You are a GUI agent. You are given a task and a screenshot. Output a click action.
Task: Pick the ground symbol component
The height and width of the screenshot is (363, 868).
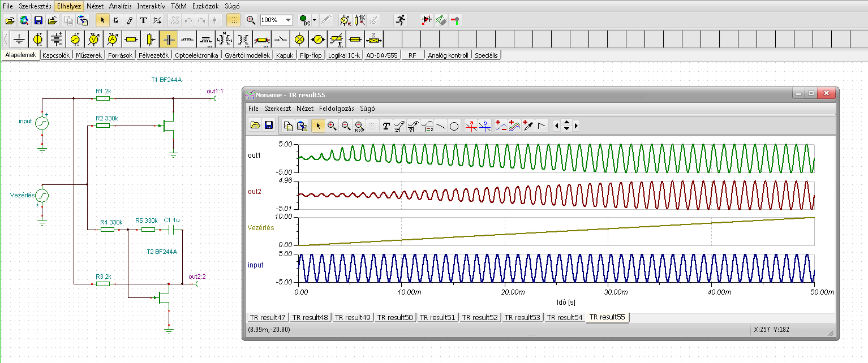coord(20,40)
